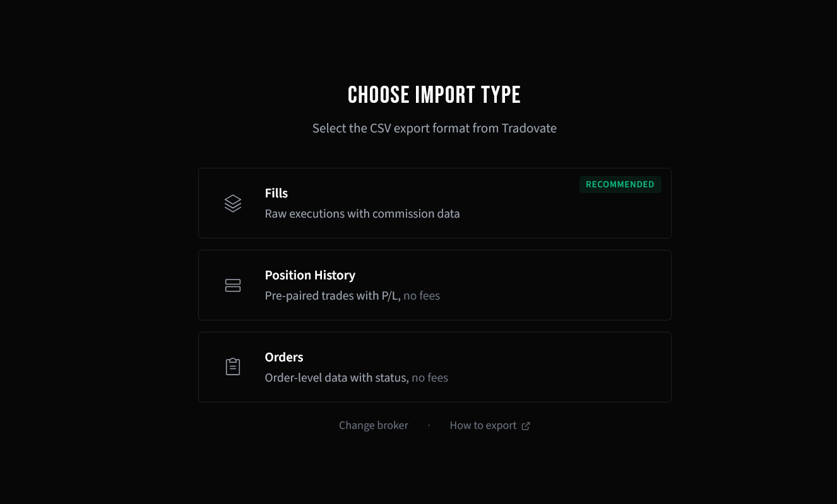Image resolution: width=837 pixels, height=504 pixels.
Task: Click the 'Raw executions with commission data' description
Action: (362, 214)
